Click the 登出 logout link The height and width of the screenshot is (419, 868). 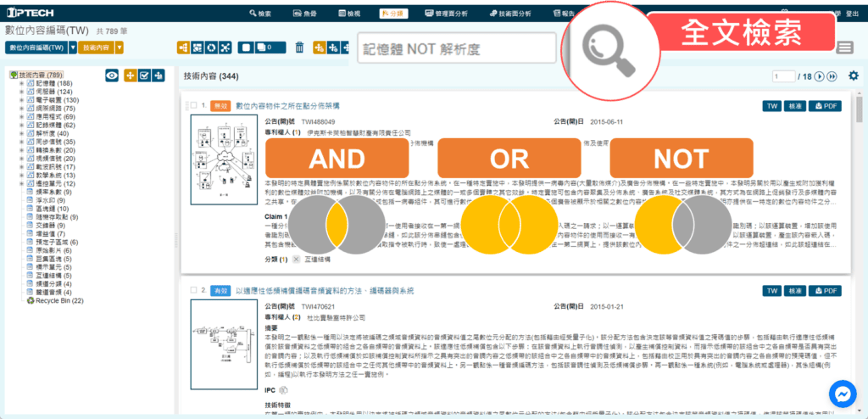pyautogui.click(x=853, y=14)
